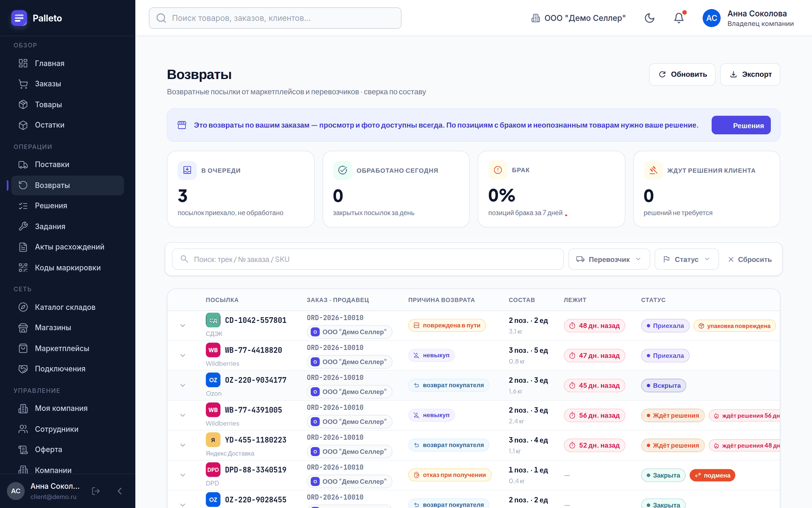The height and width of the screenshot is (508, 812).
Task: Open the Перевозчик filter dropdown
Action: coord(609,259)
